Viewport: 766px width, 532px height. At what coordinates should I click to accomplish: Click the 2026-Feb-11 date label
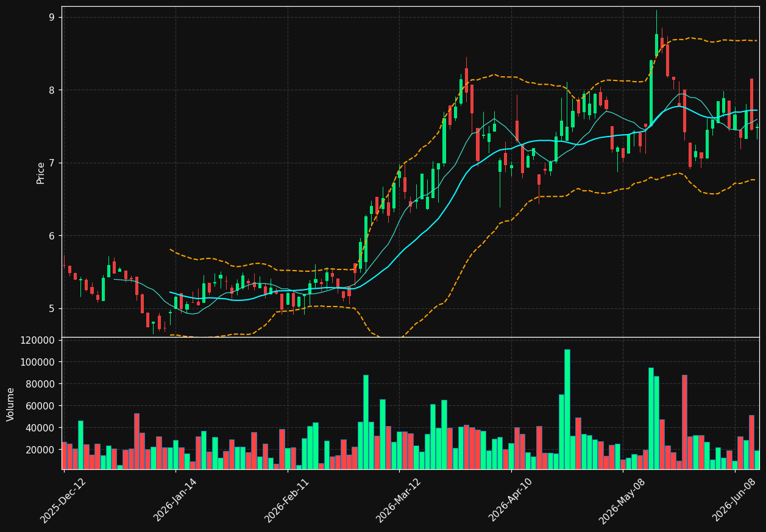pyautogui.click(x=287, y=500)
